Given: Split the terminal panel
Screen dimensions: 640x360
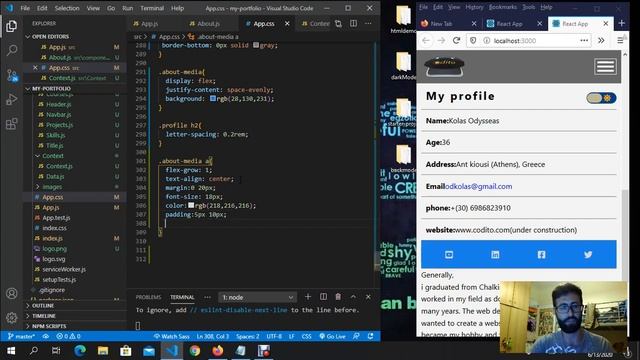Looking at the screenshot, I should pyautogui.click(x=323, y=297).
